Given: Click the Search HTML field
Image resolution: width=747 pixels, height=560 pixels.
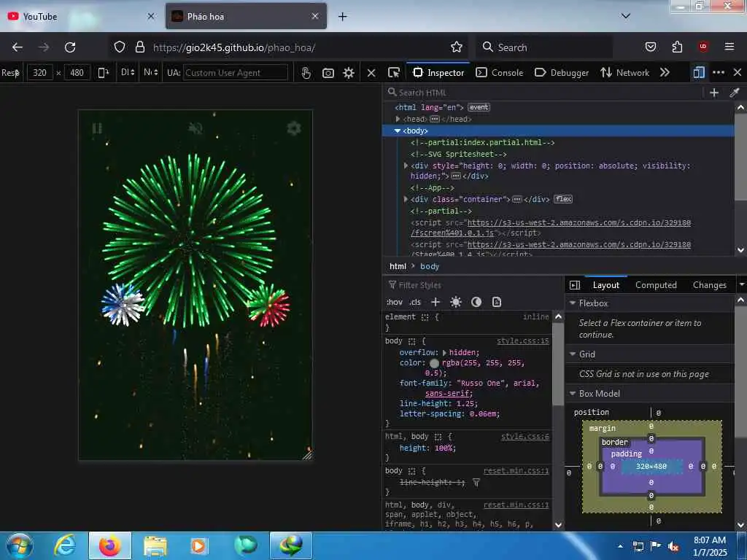Looking at the screenshot, I should 543,93.
